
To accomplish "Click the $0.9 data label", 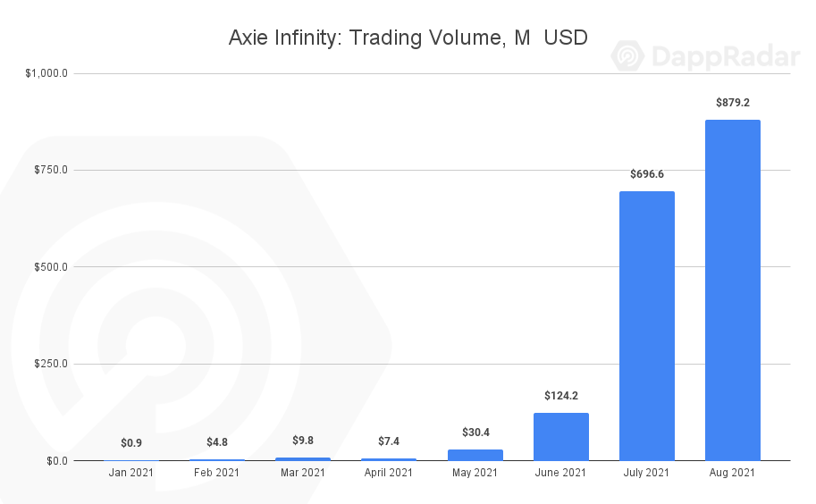I will (131, 443).
